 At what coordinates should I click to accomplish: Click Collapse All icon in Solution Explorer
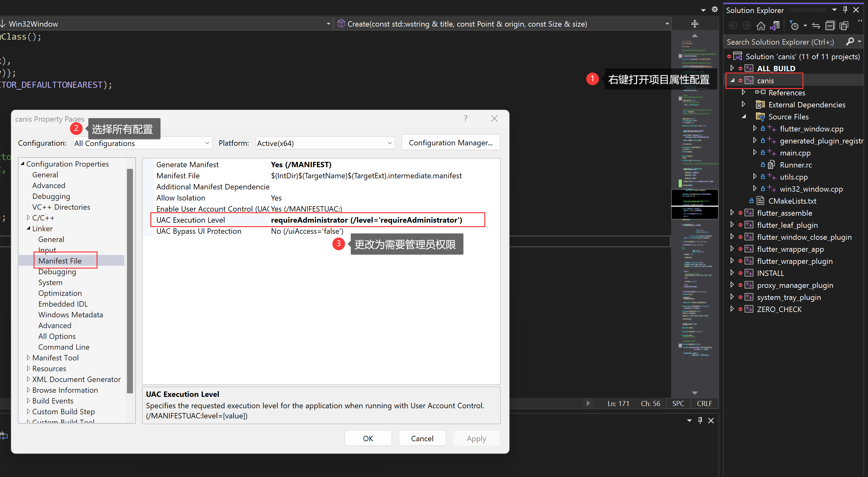(x=831, y=26)
